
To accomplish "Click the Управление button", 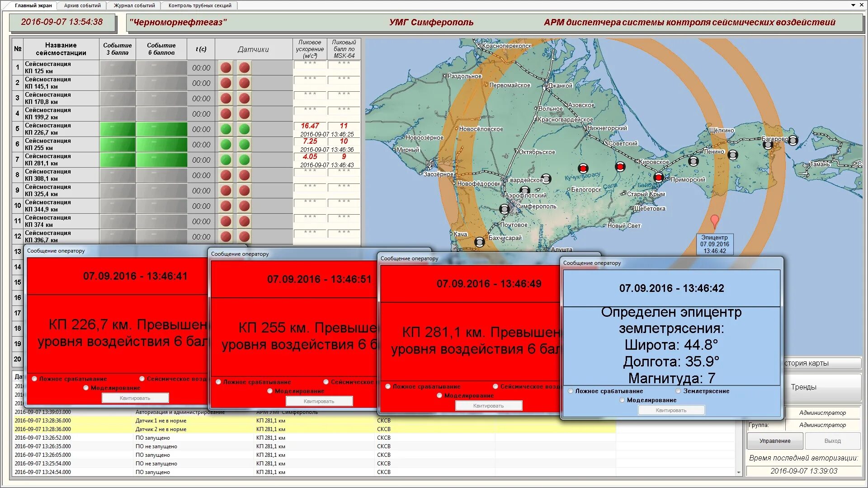I will point(775,441).
